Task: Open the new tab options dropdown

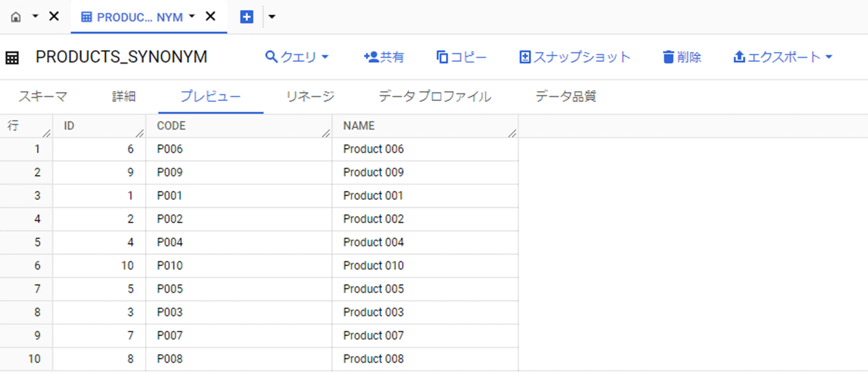Action: tap(272, 17)
